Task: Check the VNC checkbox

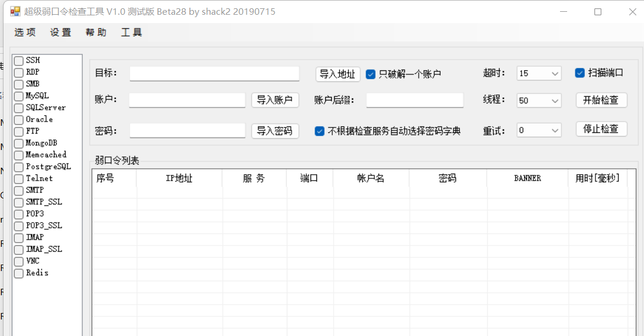Action: click(x=18, y=262)
